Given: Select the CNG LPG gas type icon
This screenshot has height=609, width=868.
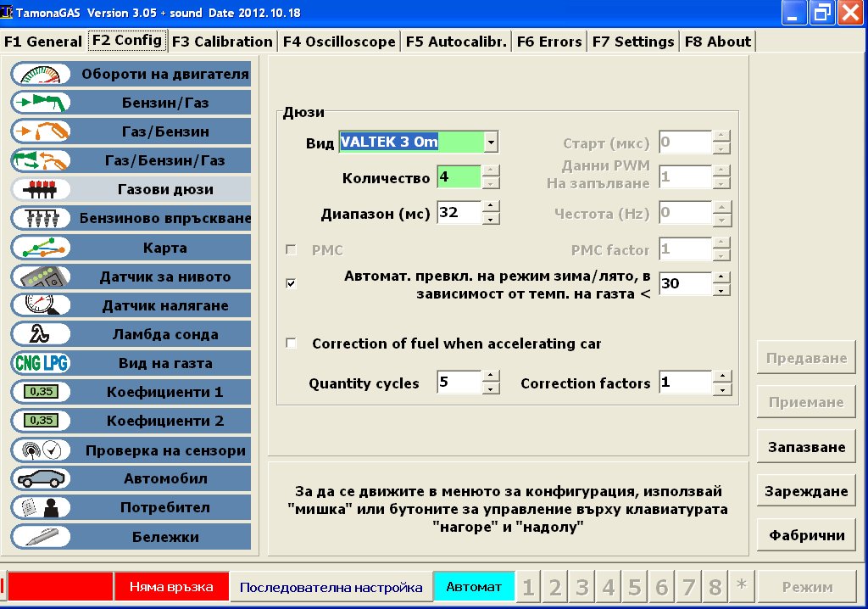Looking at the screenshot, I should (41, 363).
